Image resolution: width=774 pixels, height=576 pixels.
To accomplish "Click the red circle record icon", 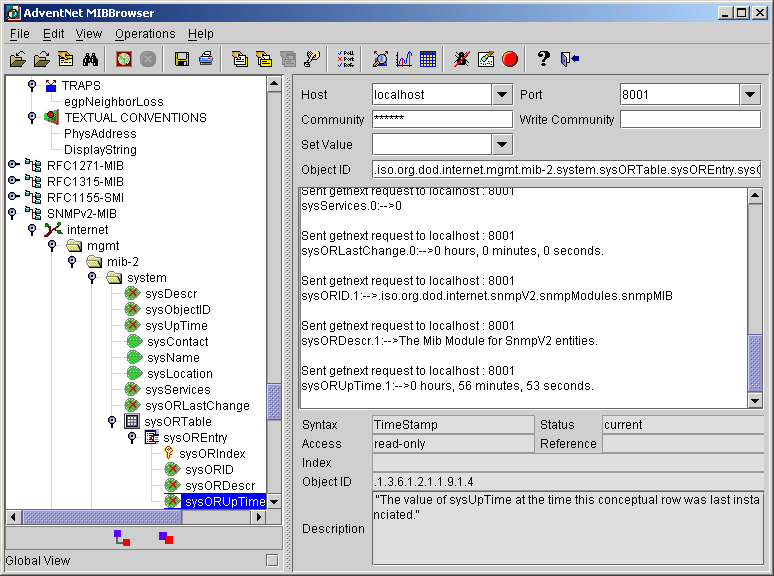I will point(510,59).
